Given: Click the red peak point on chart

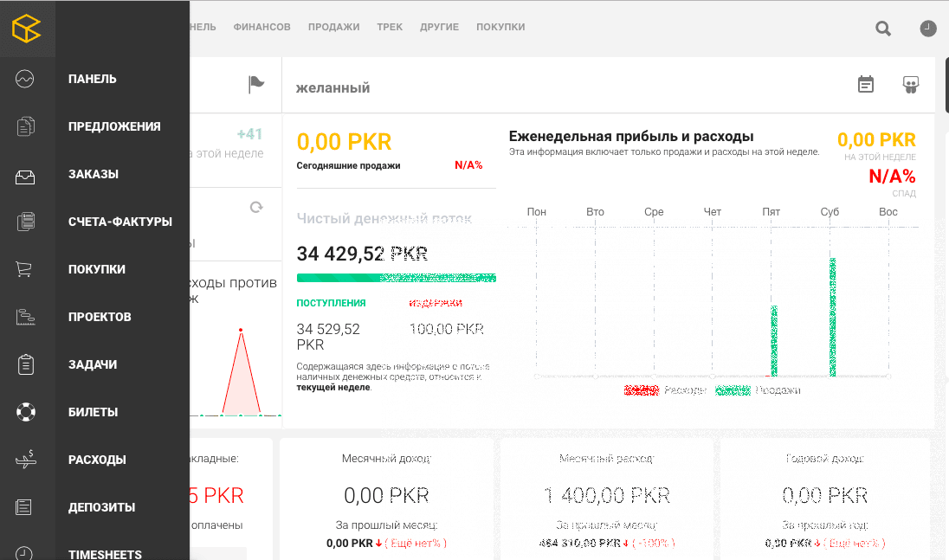Looking at the screenshot, I should (x=241, y=330).
